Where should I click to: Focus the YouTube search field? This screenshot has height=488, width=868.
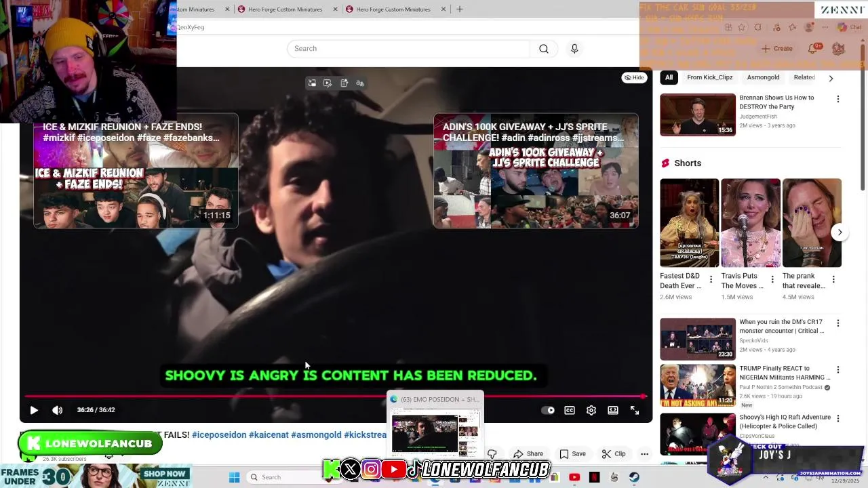408,49
